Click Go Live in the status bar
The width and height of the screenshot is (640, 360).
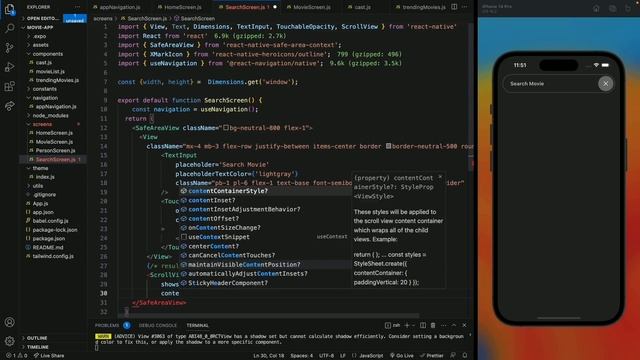click(402, 356)
